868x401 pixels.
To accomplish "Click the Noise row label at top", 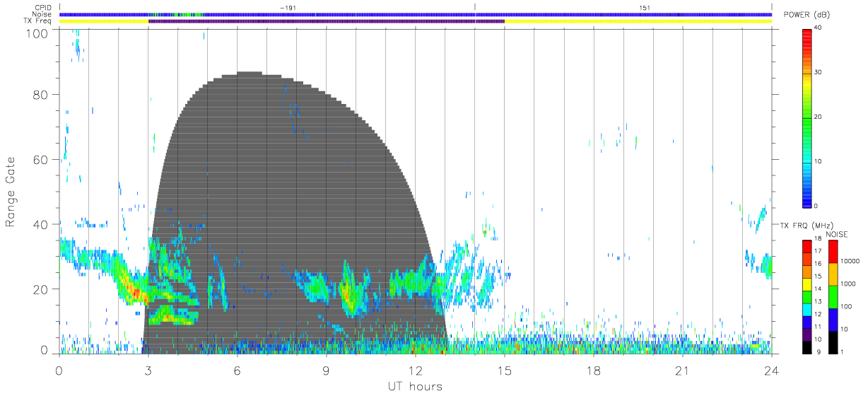I will coord(42,14).
